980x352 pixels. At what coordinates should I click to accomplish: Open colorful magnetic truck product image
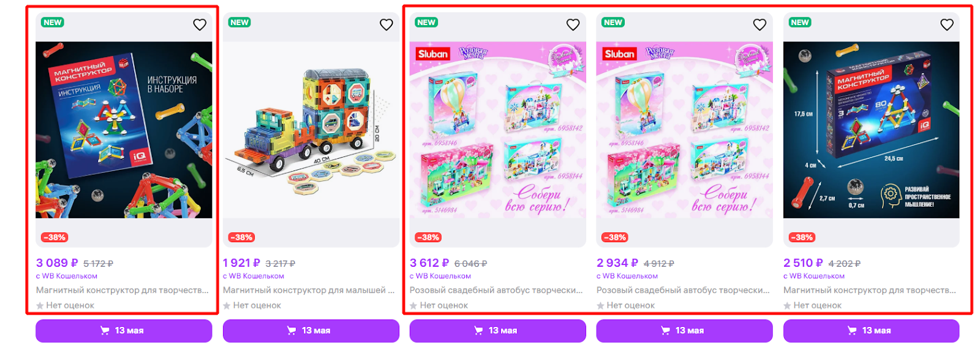311,129
